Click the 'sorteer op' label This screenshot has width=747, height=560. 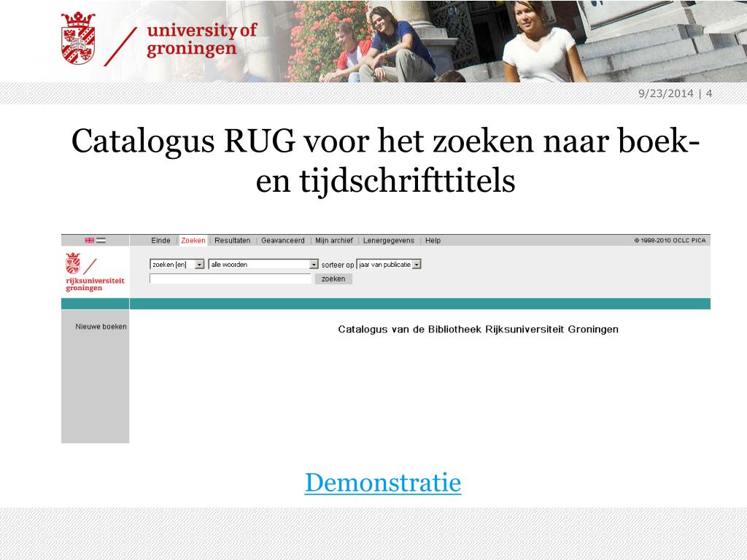(x=338, y=265)
